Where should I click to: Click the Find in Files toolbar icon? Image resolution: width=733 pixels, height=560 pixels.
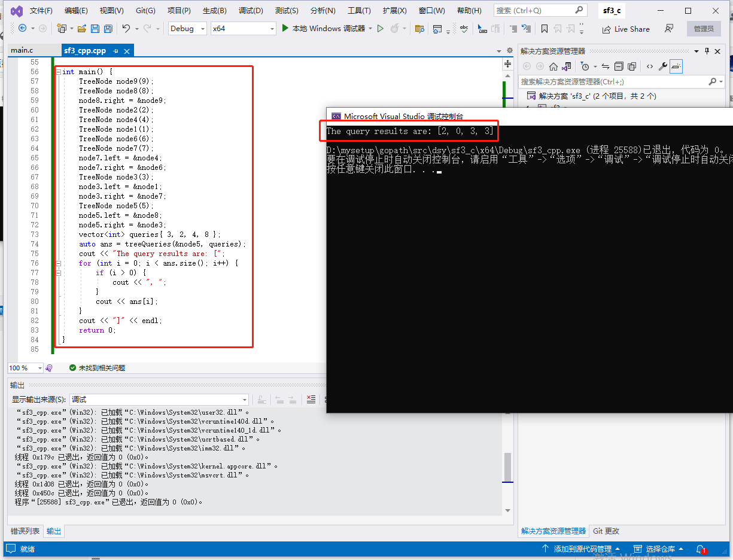click(x=419, y=28)
